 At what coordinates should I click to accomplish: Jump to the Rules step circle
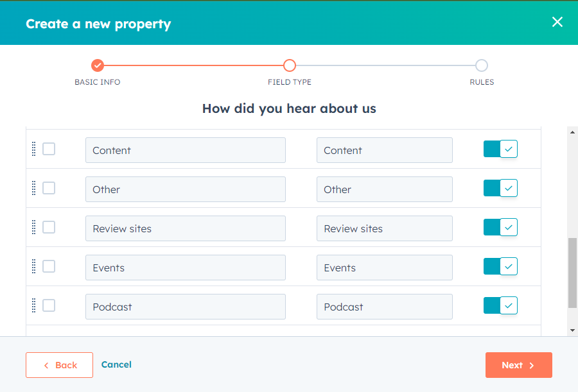click(482, 65)
